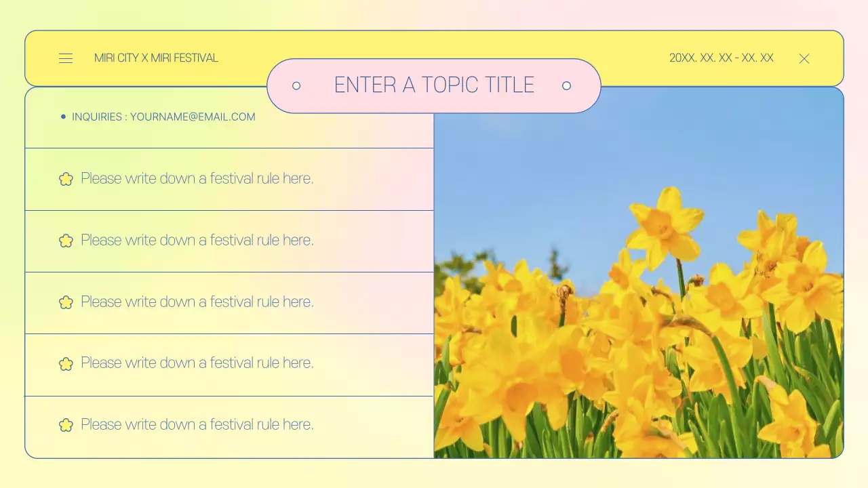Click the X icon beside the date
The image size is (868, 488).
coord(804,59)
